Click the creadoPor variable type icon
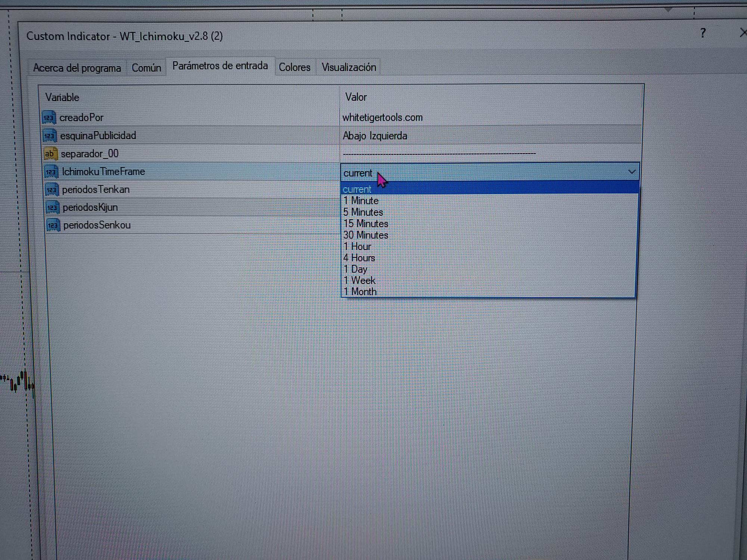The width and height of the screenshot is (747, 560). (49, 118)
